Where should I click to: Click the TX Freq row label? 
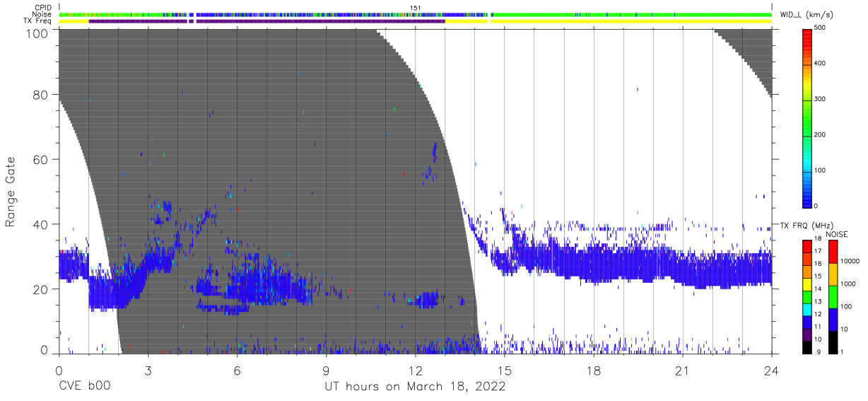pyautogui.click(x=38, y=21)
